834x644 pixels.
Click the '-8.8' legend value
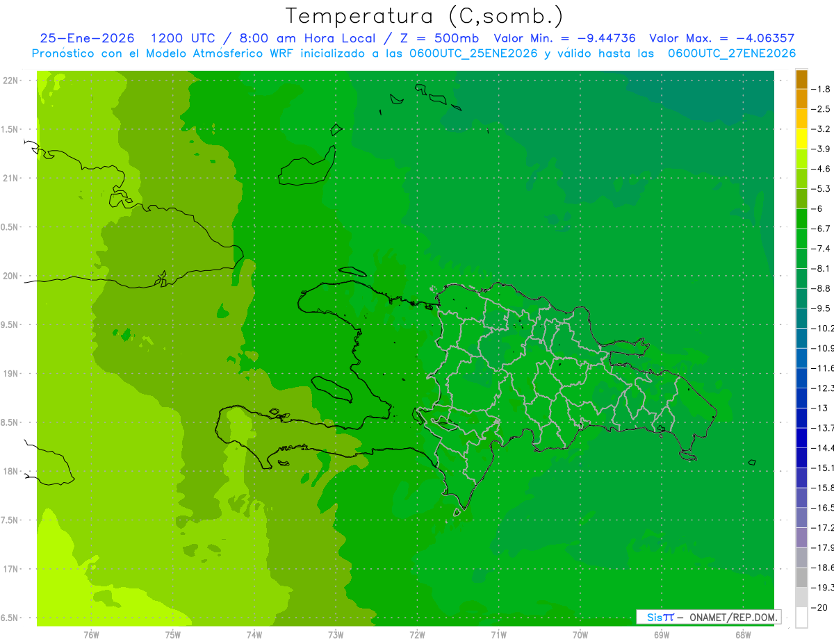click(x=821, y=288)
